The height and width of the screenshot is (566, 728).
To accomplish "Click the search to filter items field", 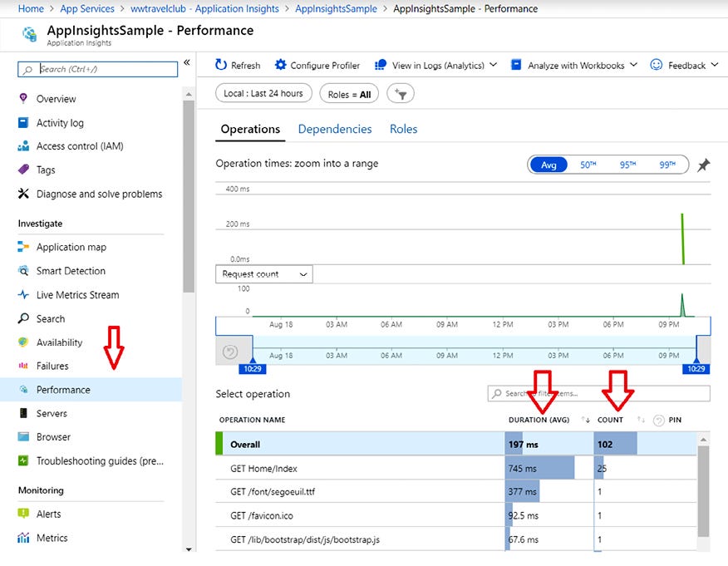I will tap(598, 393).
